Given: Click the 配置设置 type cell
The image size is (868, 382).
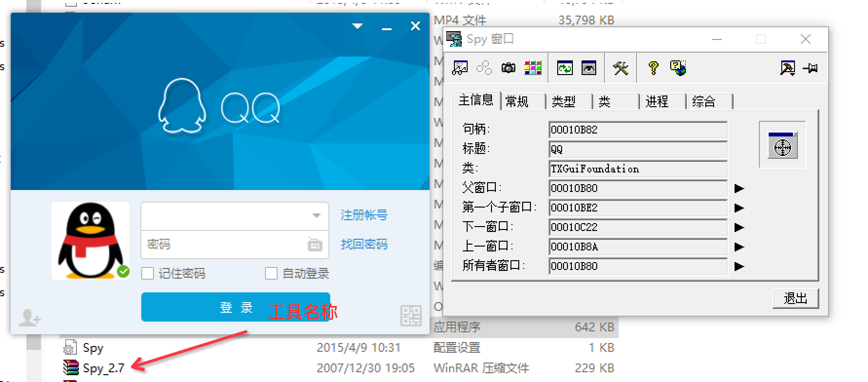Looking at the screenshot, I should pyautogui.click(x=457, y=347).
